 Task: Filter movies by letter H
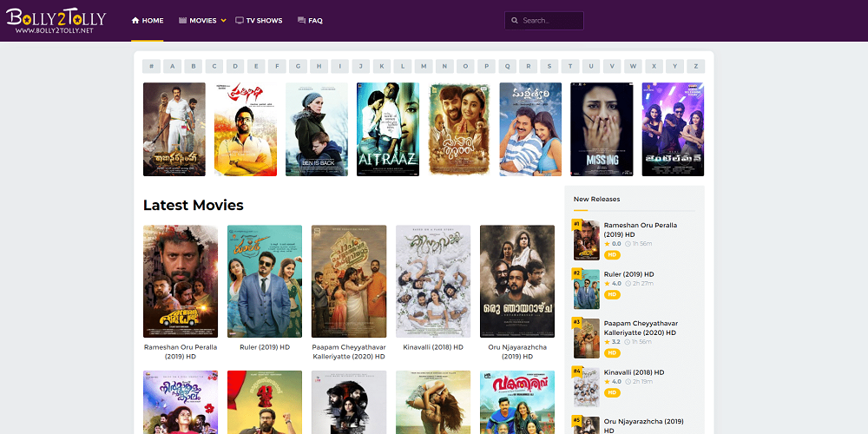319,67
